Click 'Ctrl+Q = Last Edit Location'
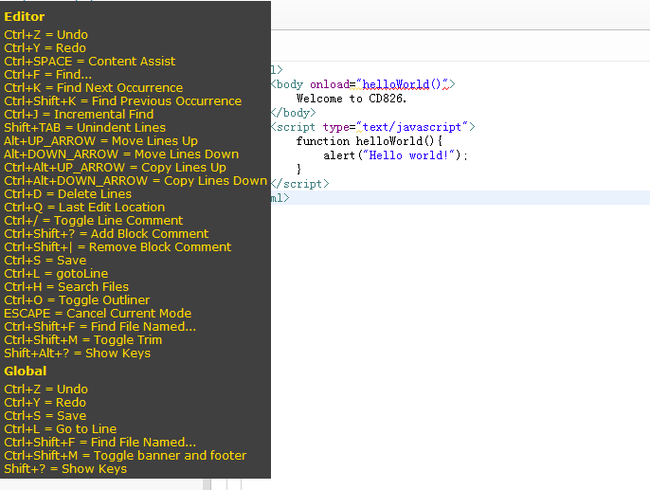The height and width of the screenshot is (490, 650). pyautogui.click(x=85, y=207)
